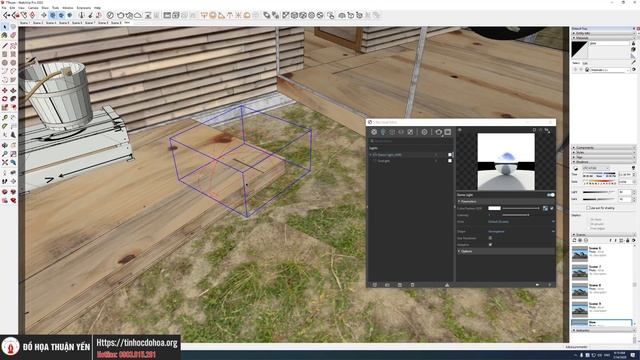The height and width of the screenshot is (360, 640).
Task: Open Window menu
Action: click(x=68, y=8)
